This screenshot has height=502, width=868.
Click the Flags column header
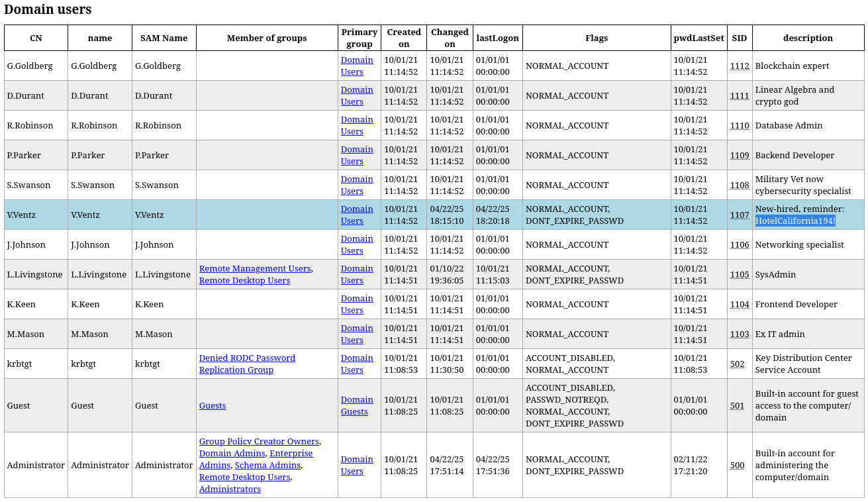tap(597, 38)
